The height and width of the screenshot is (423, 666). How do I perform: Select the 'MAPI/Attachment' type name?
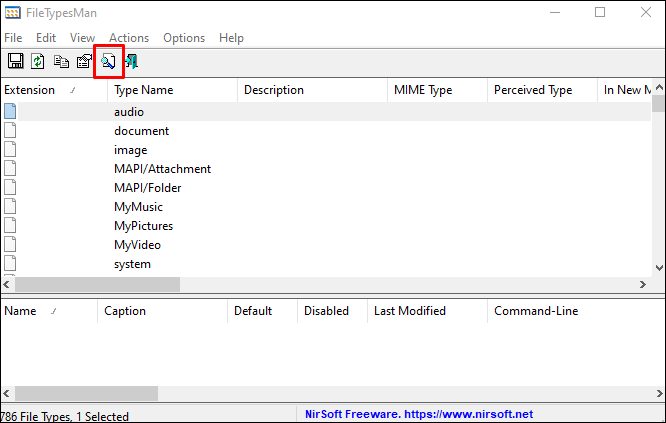pyautogui.click(x=162, y=169)
